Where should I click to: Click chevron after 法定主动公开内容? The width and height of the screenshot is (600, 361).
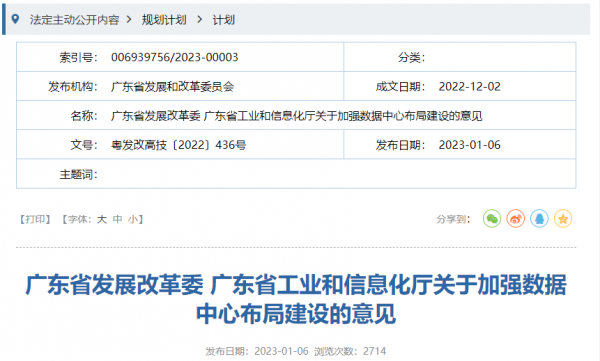click(x=129, y=19)
